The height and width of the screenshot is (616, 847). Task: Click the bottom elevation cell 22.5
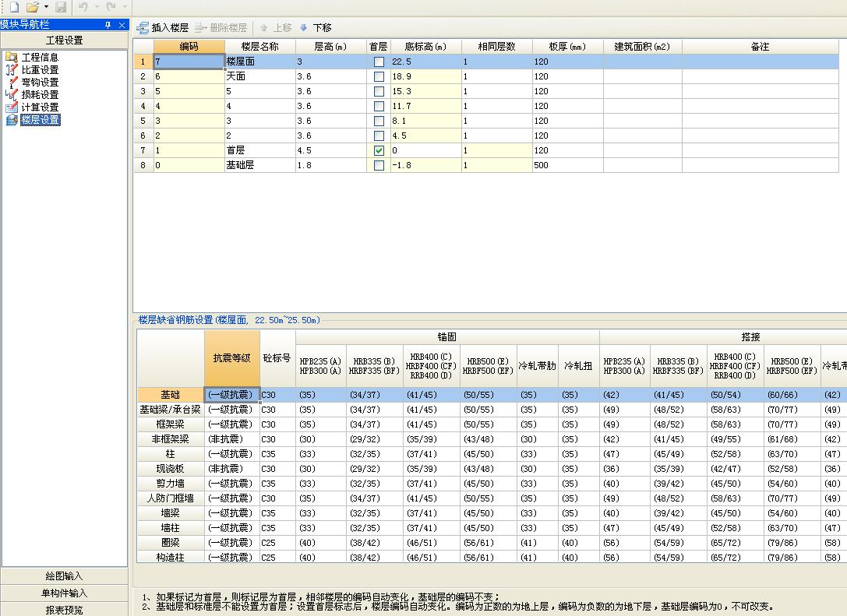click(x=425, y=62)
